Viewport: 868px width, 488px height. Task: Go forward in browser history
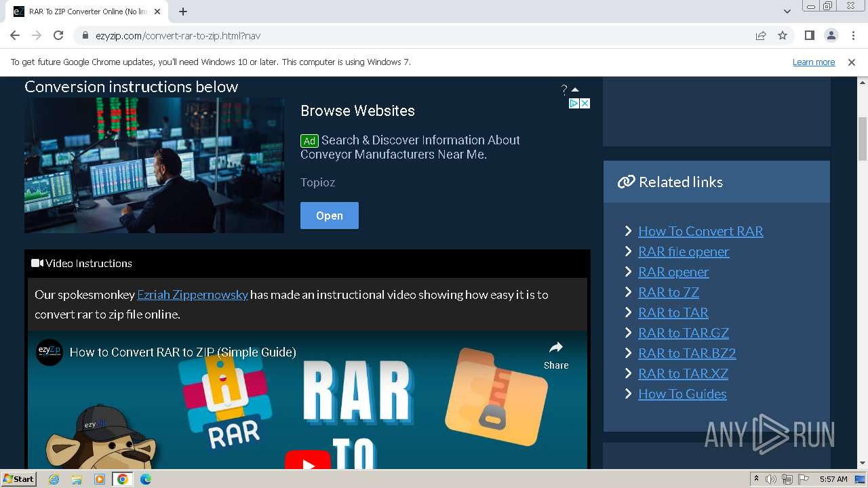(37, 35)
